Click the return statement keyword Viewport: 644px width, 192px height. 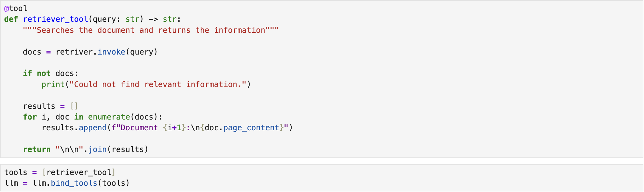pyautogui.click(x=37, y=150)
